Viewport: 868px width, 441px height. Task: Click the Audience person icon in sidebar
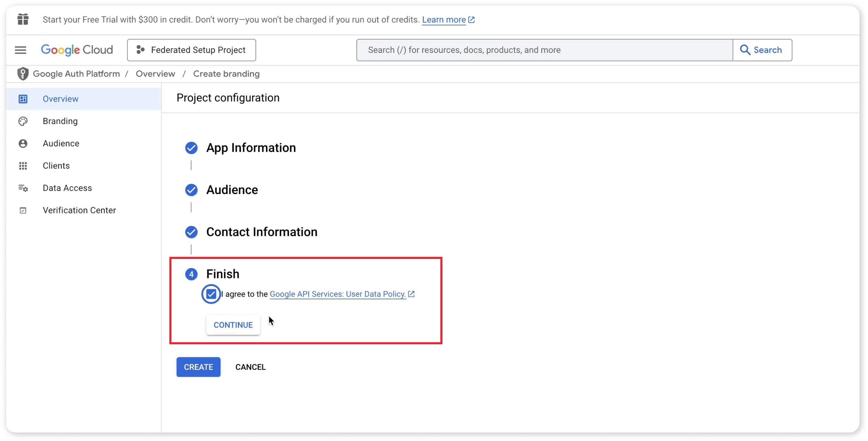[x=23, y=144]
